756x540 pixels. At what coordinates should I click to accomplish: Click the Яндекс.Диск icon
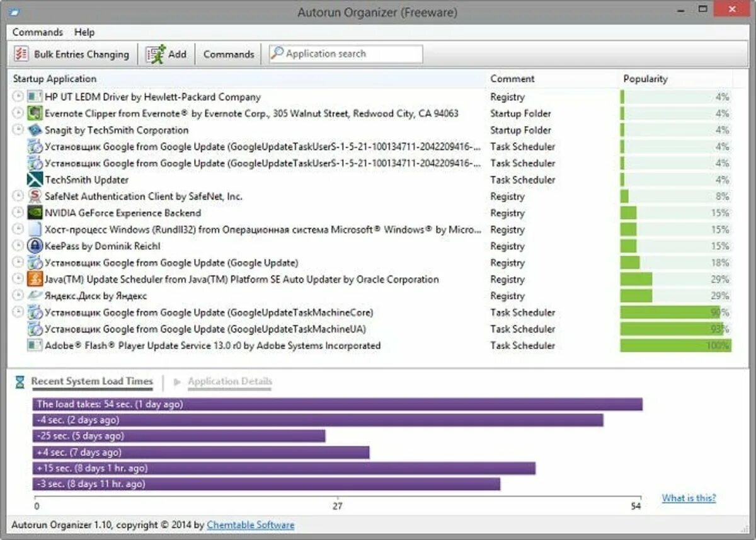[x=35, y=296]
